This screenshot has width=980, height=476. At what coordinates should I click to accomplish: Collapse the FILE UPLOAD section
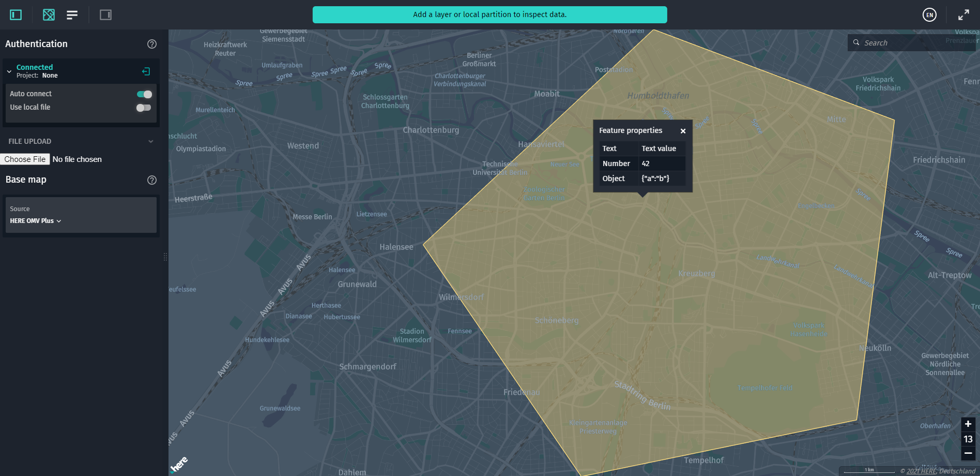[x=150, y=141]
